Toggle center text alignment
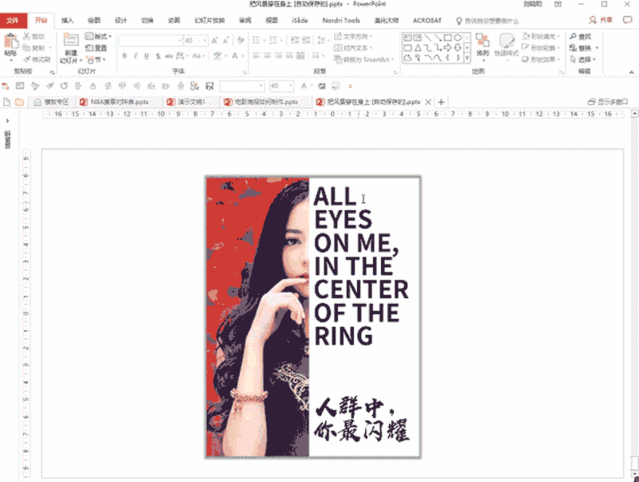This screenshot has height=482, width=639. pos(267,55)
